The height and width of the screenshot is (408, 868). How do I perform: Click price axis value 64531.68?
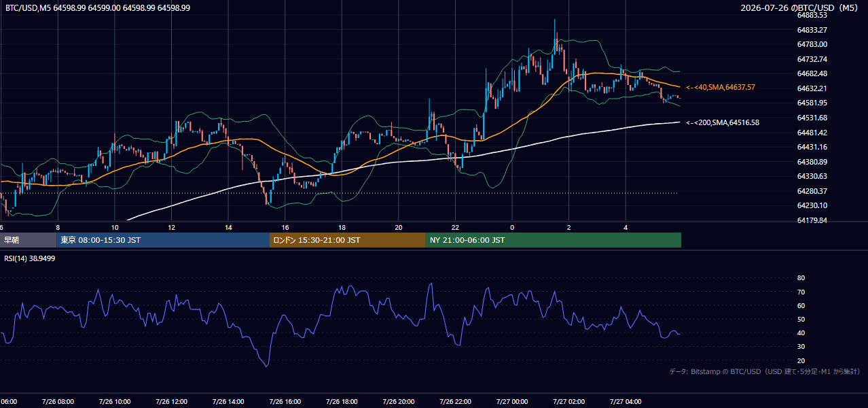click(x=812, y=118)
